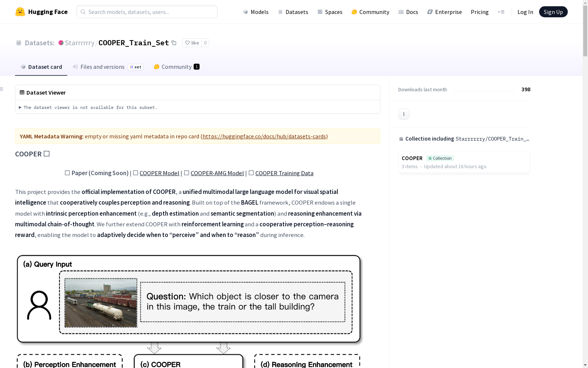Open the Pricing page
Image resolution: width=588 pixels, height=368 pixels.
tap(480, 12)
